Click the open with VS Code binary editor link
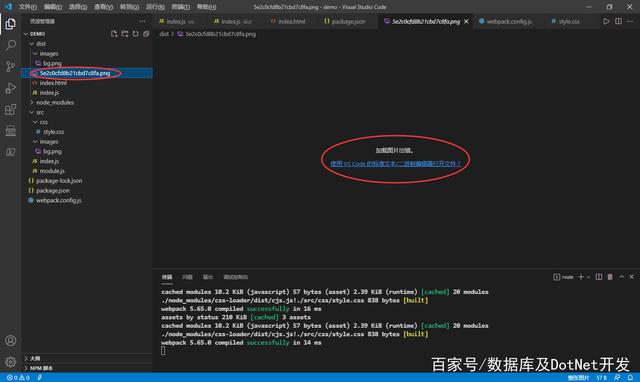 coord(396,164)
